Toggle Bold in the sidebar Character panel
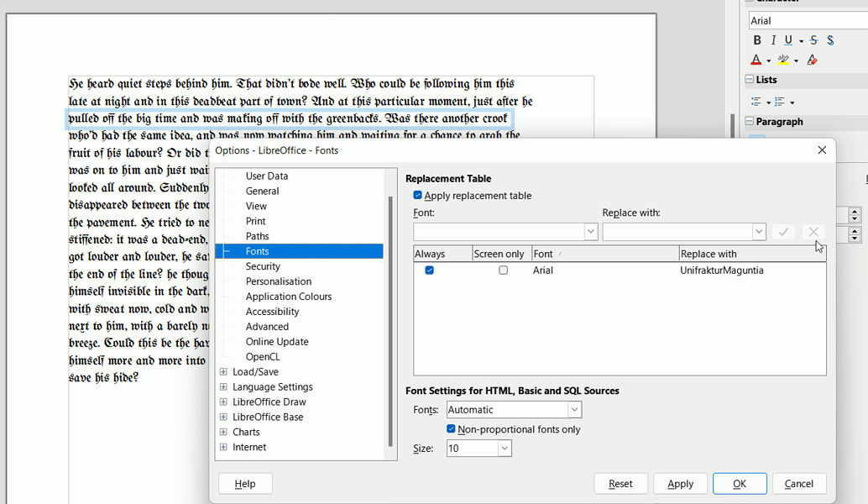The width and height of the screenshot is (868, 504). [756, 39]
